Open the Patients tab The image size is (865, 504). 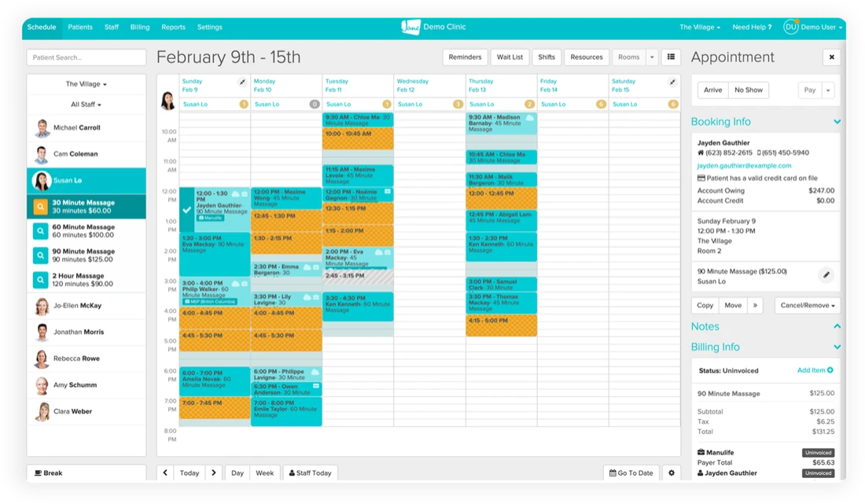click(80, 27)
